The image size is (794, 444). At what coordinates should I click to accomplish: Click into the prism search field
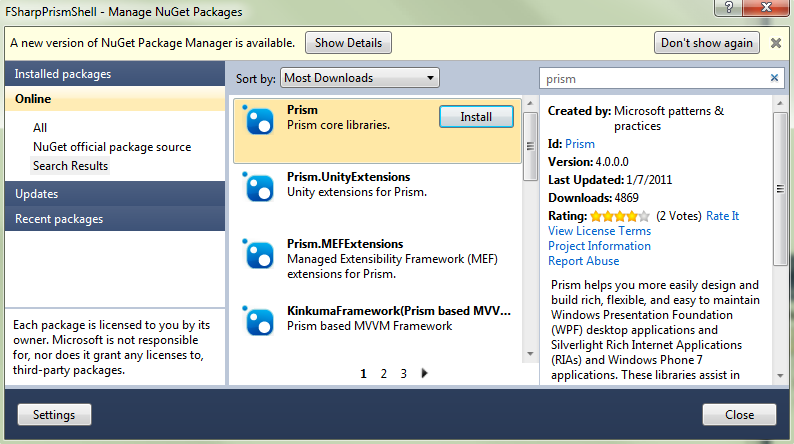[653, 78]
